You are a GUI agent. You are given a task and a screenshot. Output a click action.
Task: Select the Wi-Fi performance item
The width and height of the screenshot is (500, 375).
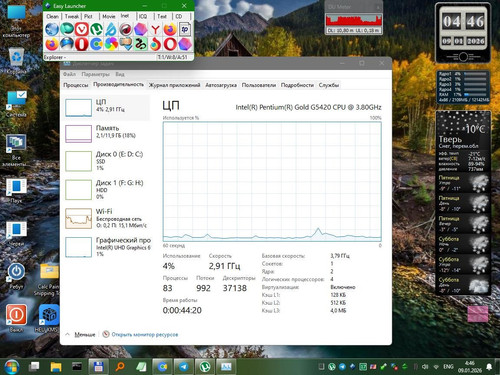[107, 218]
